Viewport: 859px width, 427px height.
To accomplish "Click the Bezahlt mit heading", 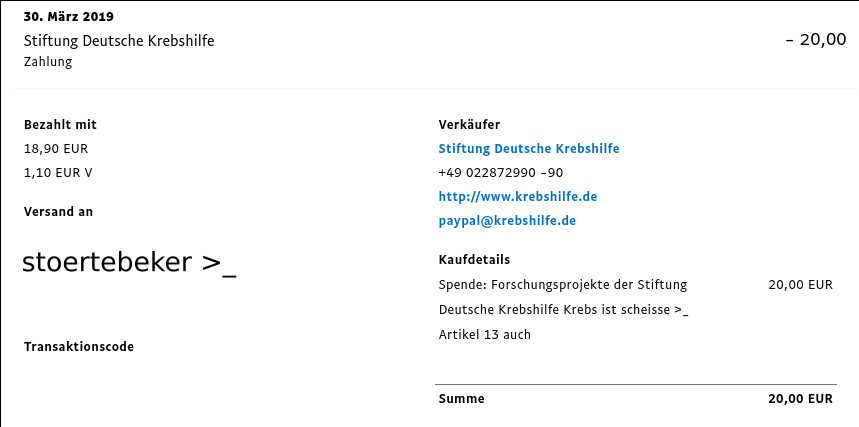I will pos(60,124).
